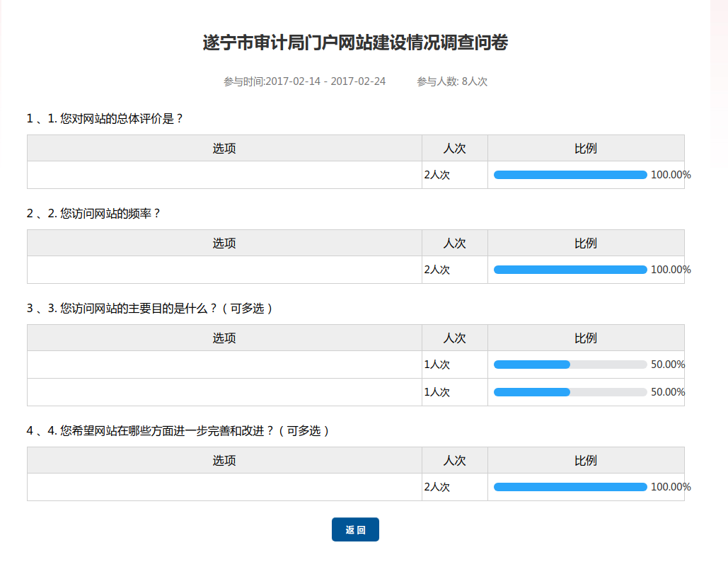Screen dimensions: 728x562
Task: Select question 1 title about 总体评价
Action: click(x=105, y=119)
